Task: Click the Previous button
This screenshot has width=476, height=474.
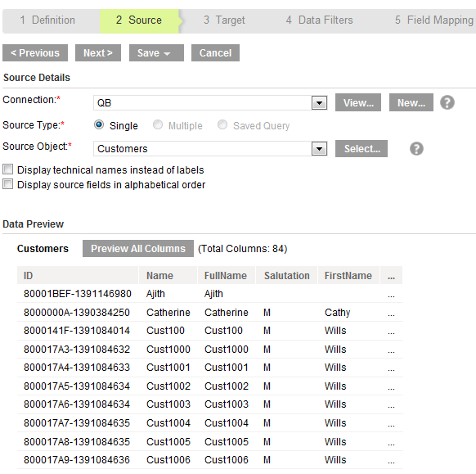Action: [35, 53]
